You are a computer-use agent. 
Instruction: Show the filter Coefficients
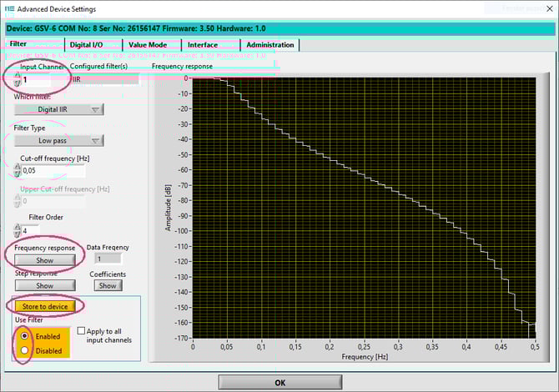coord(108,285)
